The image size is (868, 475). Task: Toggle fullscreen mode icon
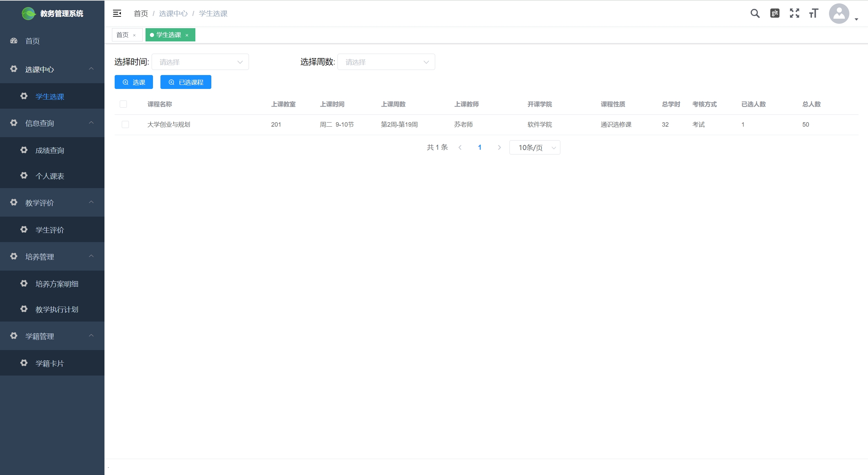794,13
